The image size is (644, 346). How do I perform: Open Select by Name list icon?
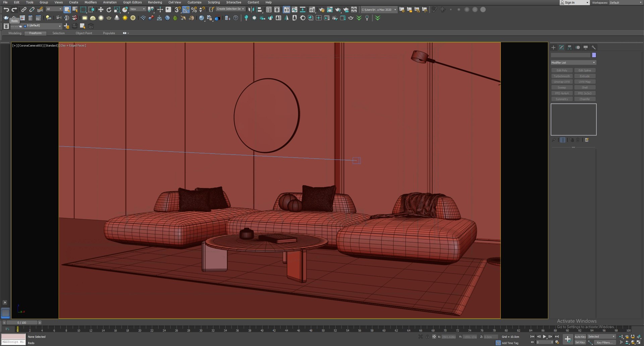pos(75,10)
